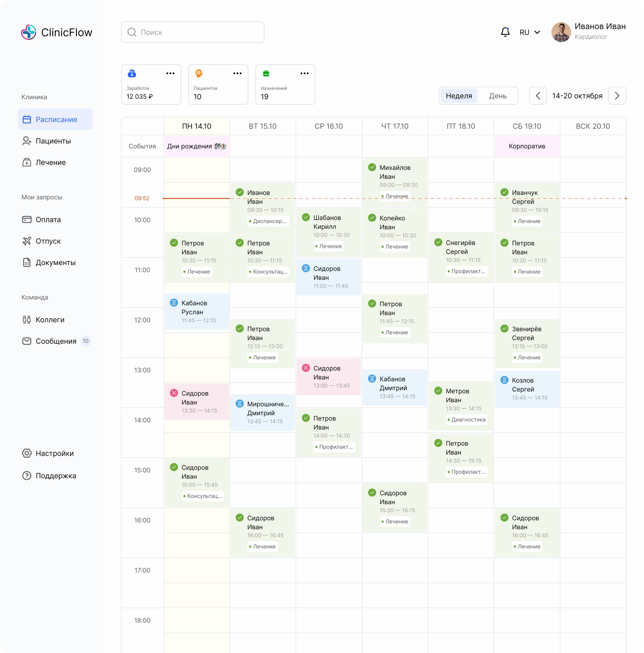Click the notification bell icon
The image size is (644, 653).
(505, 32)
